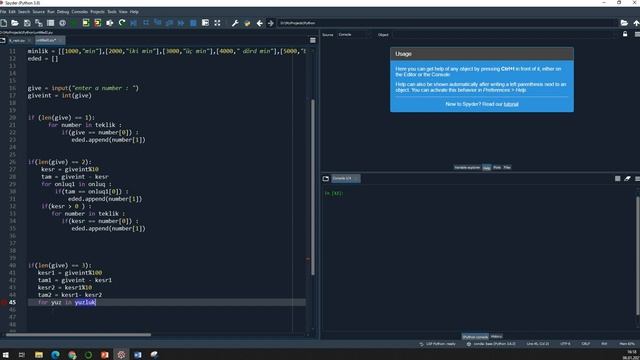Viewport: 640px width, 360px height.
Task: Click Browse working directory folder icon
Action: pos(624,23)
